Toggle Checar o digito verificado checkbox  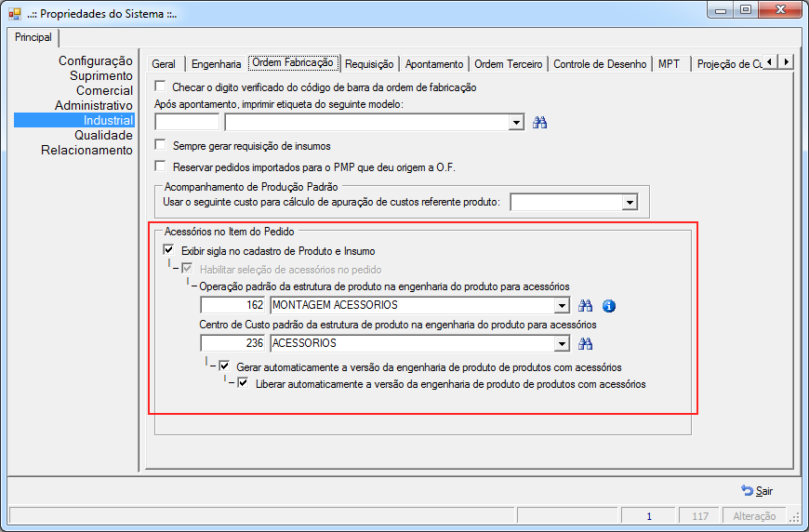click(x=161, y=86)
